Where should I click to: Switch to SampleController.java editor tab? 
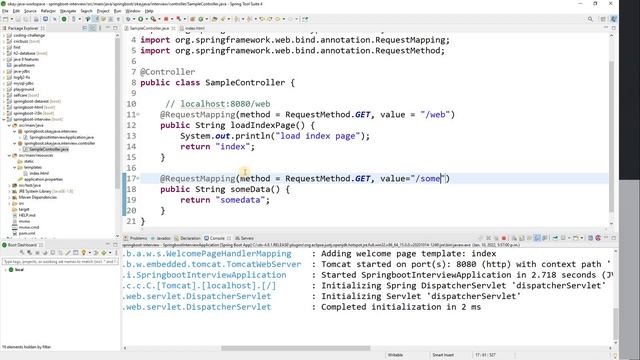149,28
